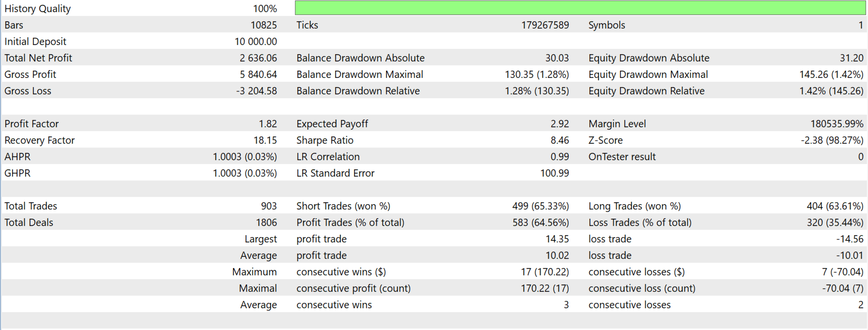Click the Z-Score value -2.38 (98.27%)

click(x=832, y=140)
